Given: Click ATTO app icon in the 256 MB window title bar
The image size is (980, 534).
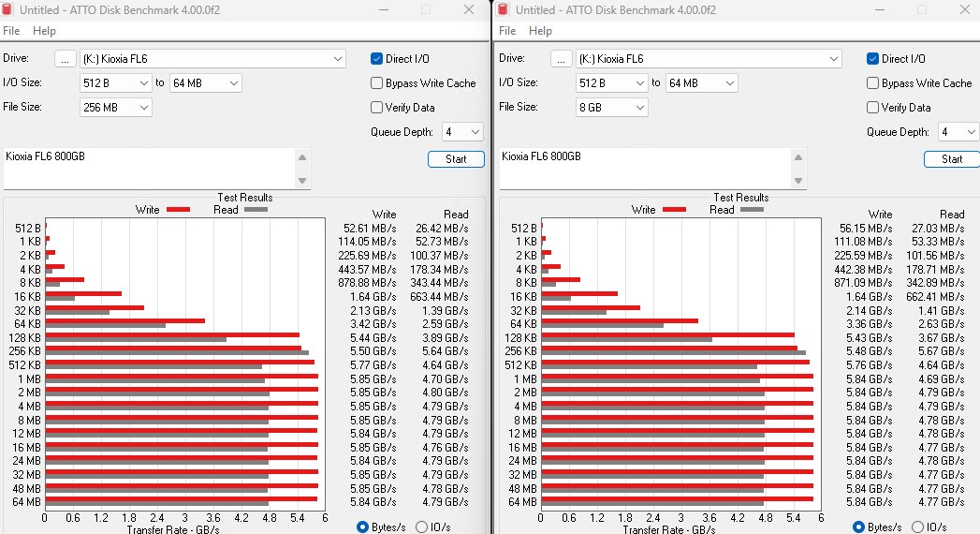Looking at the screenshot, I should tap(9, 10).
